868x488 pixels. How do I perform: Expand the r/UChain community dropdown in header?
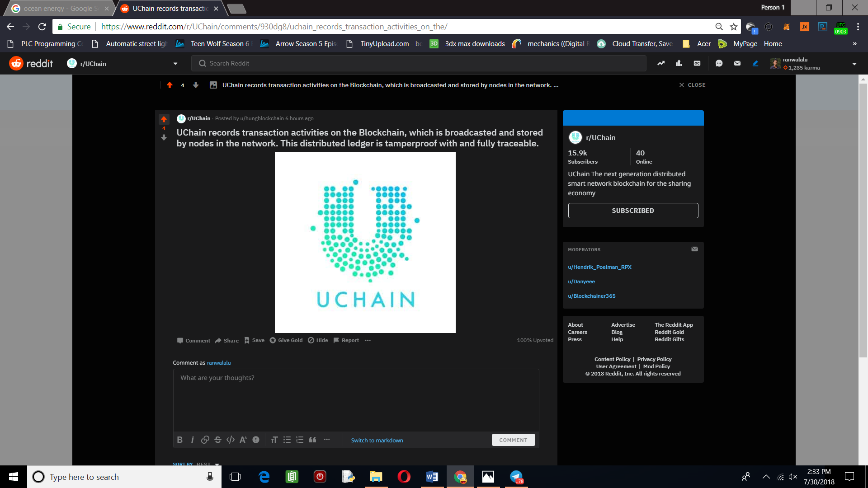click(175, 64)
